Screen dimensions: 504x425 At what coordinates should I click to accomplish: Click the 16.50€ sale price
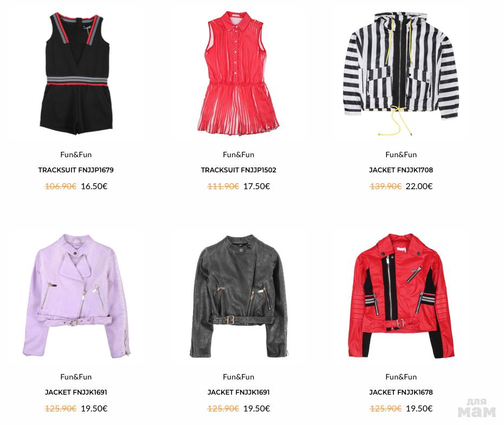pos(94,186)
